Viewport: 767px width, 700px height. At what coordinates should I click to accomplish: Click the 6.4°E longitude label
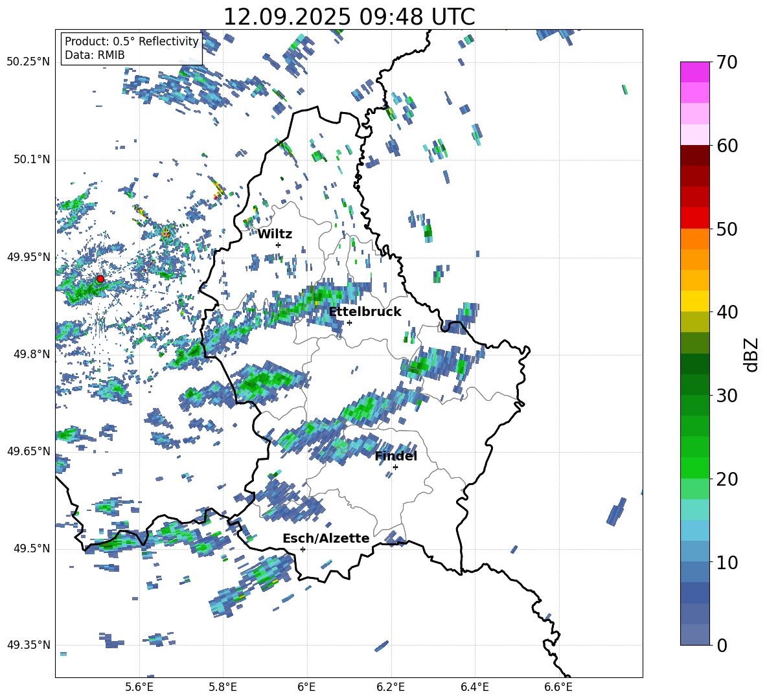pyautogui.click(x=474, y=687)
